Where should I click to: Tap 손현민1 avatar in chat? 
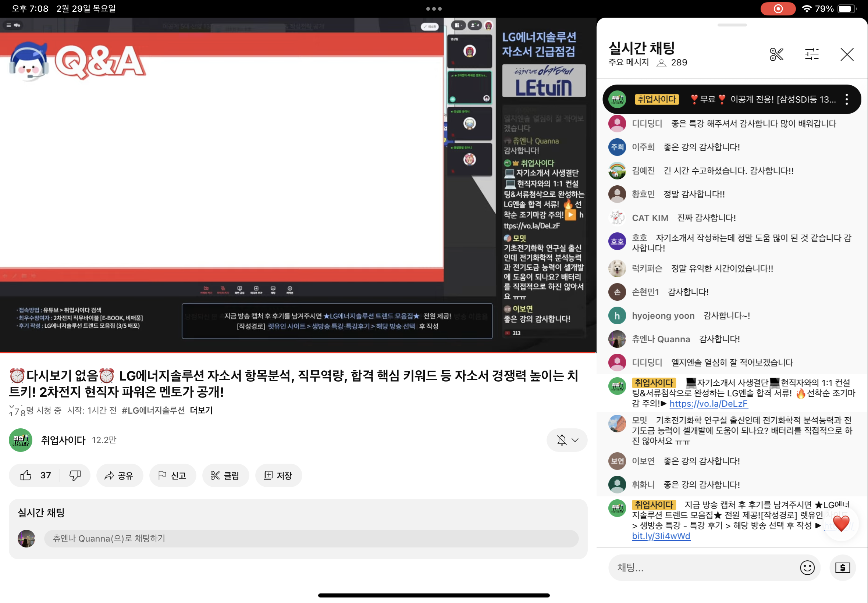point(617,292)
